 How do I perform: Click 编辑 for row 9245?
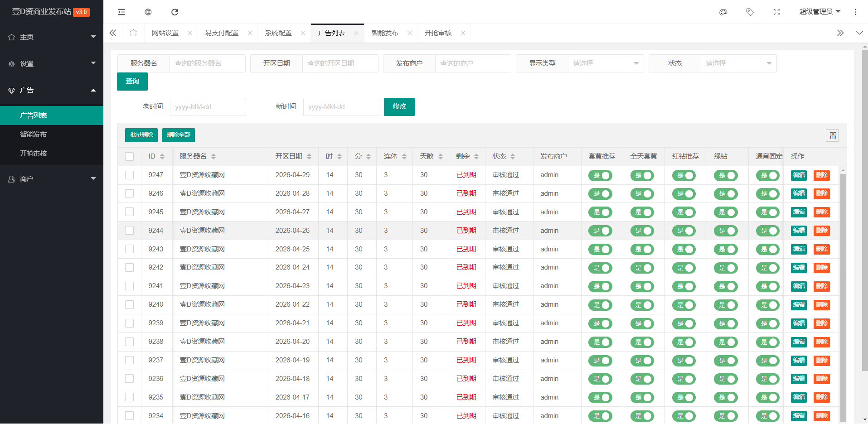click(x=799, y=212)
